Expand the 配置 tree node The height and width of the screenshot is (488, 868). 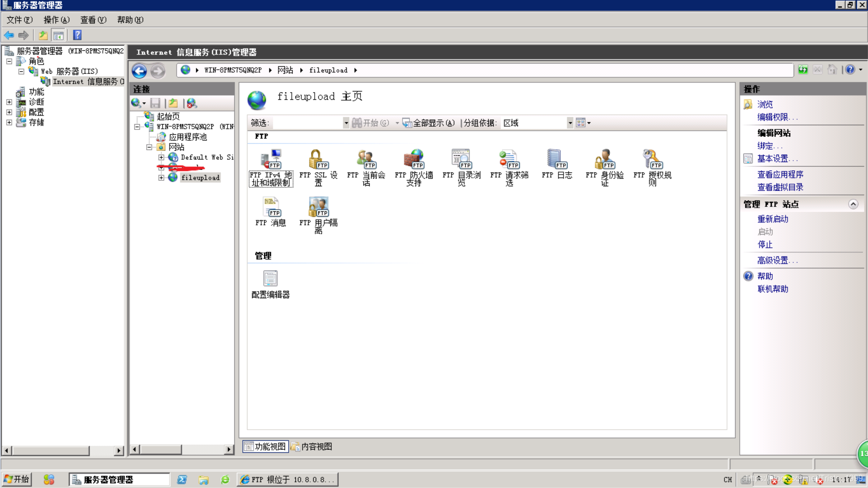coord(9,112)
